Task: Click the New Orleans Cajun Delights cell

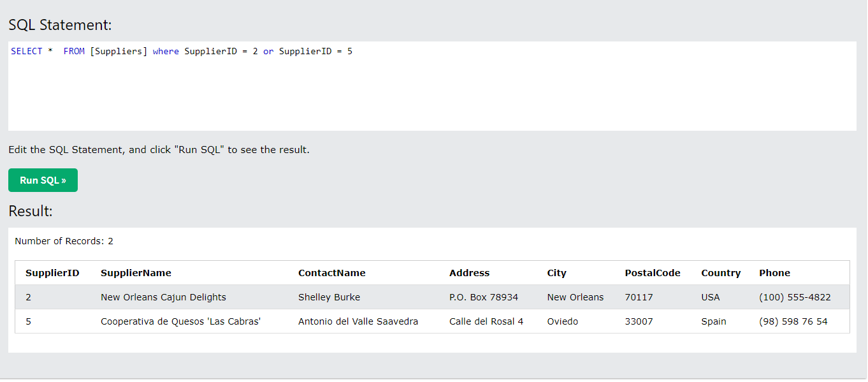Action: tap(163, 297)
